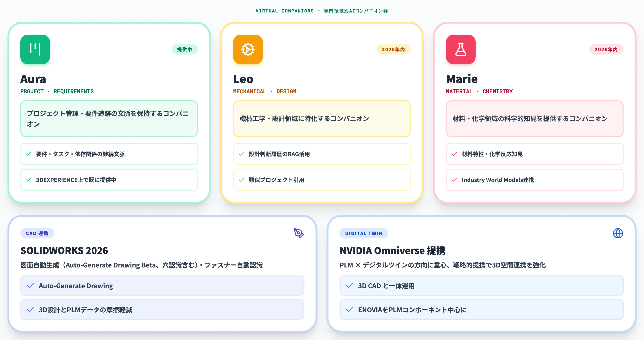Screen dimensions: 644x340
Task: Click the 3D設計とPLMデータの摩擦軽減 row
Action: pyautogui.click(x=162, y=310)
